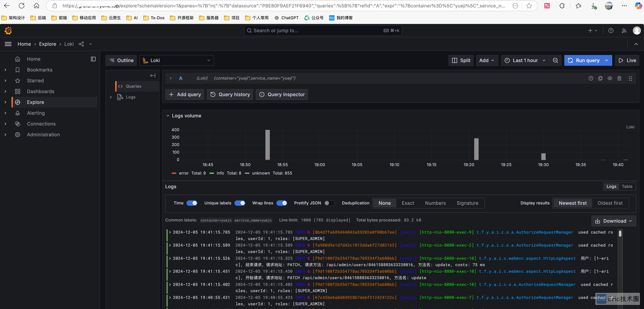Open the news RSS feed icon
Image resolution: width=644 pixels, height=309 pixels.
pyautogui.click(x=624, y=31)
